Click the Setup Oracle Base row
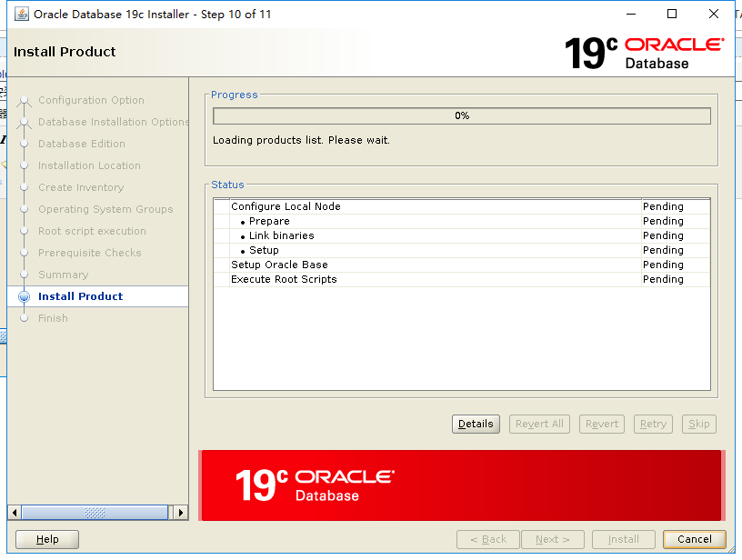This screenshot has height=560, width=742. coord(462,265)
